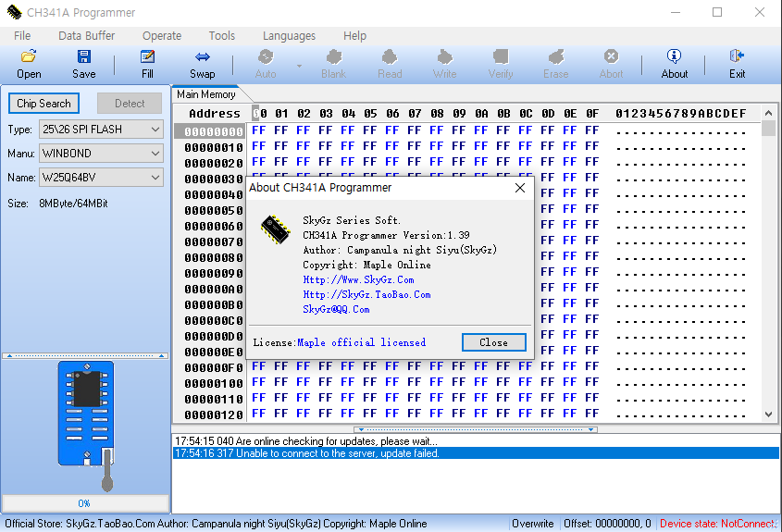Click first FF byte in row 00000000
This screenshot has width=782, height=532.
[x=258, y=130]
